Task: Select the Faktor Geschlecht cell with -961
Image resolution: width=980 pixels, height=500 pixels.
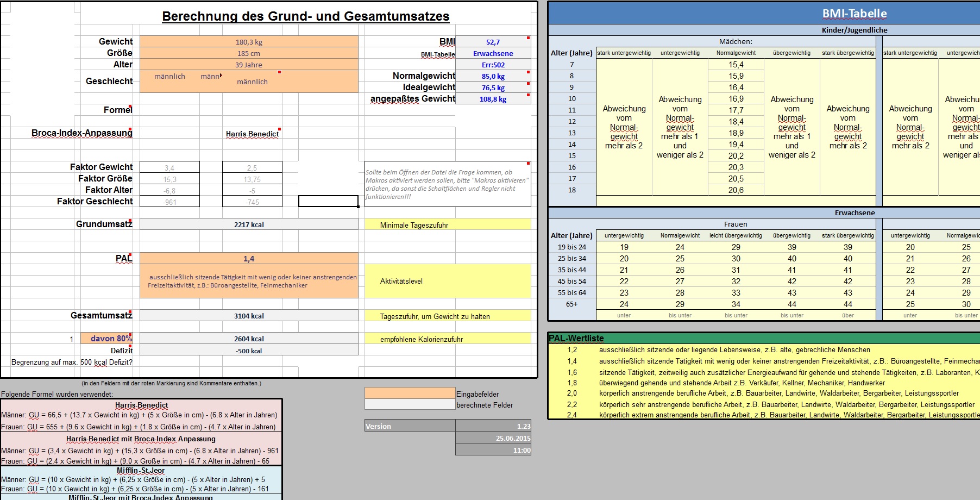Action: pyautogui.click(x=169, y=202)
